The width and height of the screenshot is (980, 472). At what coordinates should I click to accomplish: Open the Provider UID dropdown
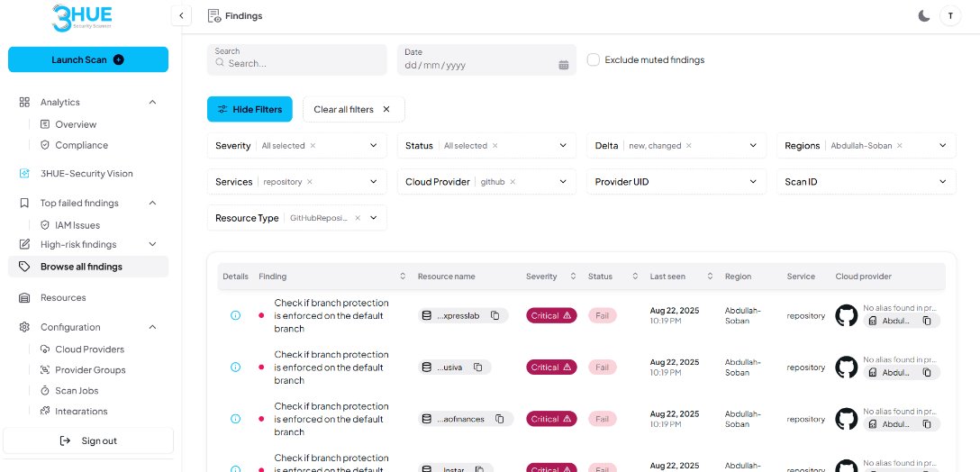[x=753, y=182]
